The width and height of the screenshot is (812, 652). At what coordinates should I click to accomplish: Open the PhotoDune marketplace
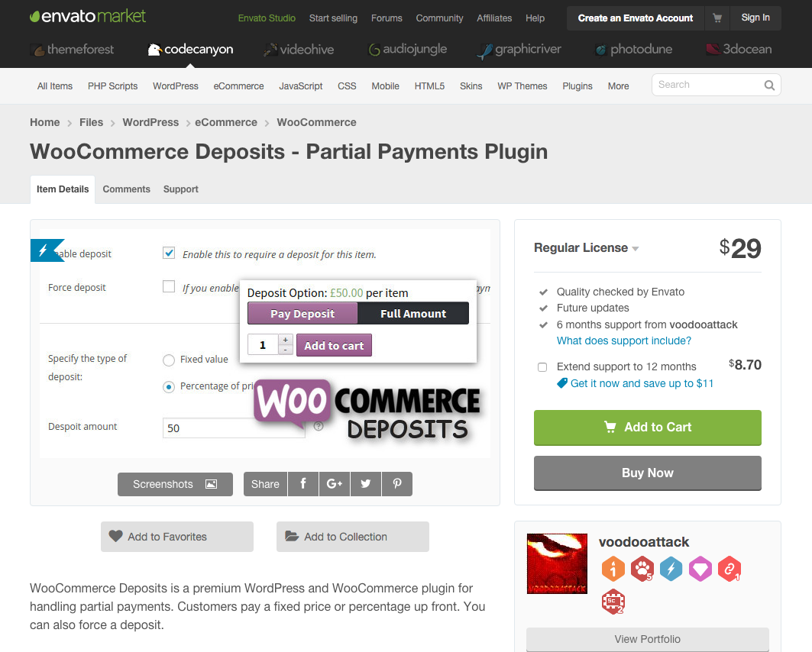coord(634,50)
